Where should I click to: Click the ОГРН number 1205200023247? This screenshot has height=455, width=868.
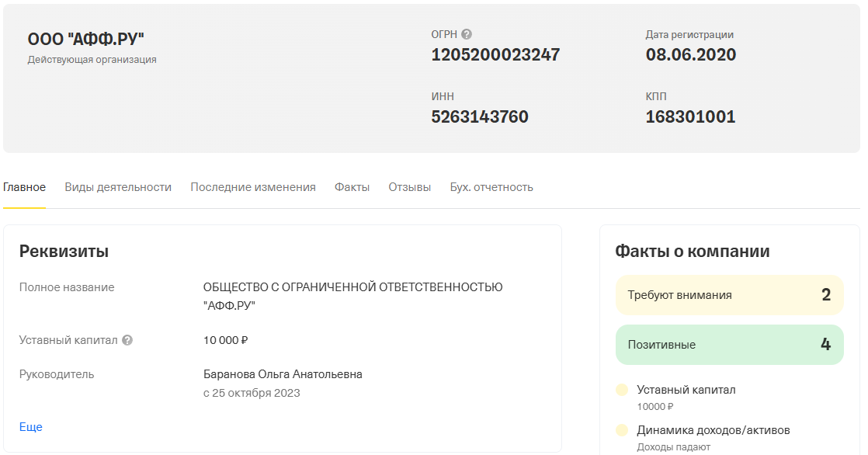pos(495,55)
